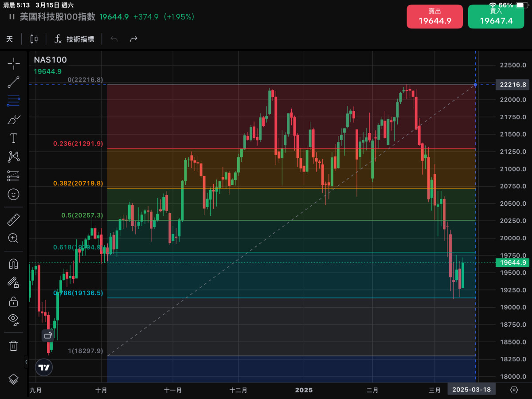Click the NAS100 symbol legend
532x399 pixels.
pos(50,60)
